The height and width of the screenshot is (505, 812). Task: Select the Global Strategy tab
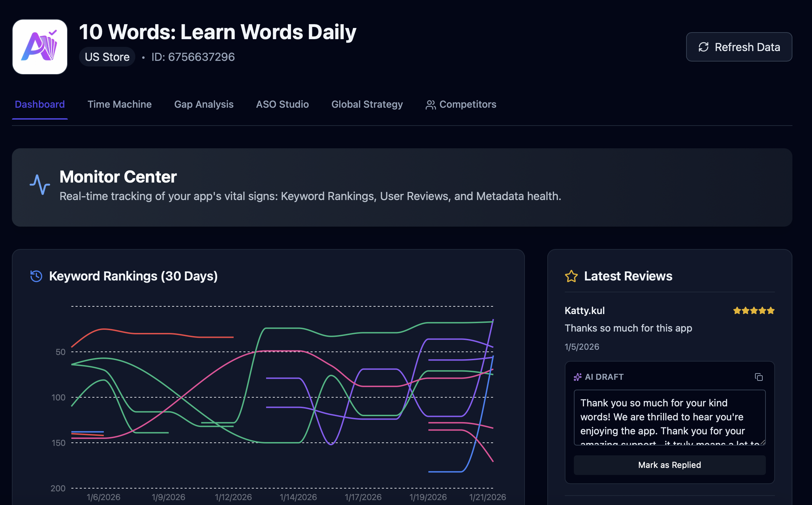point(367,104)
